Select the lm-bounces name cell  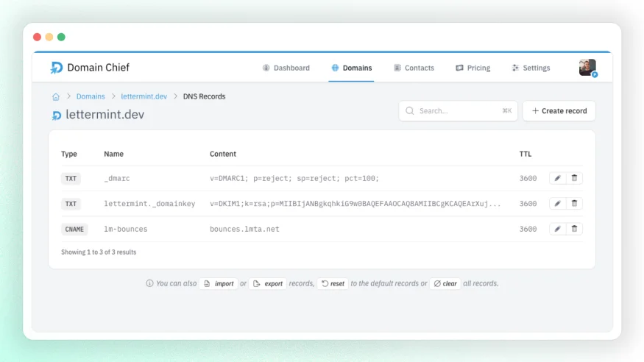click(125, 229)
